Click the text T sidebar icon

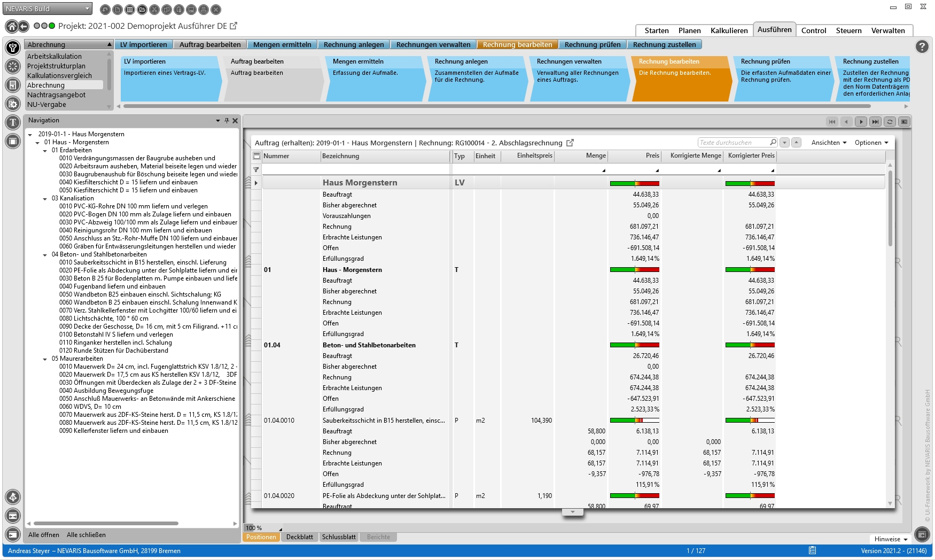pyautogui.click(x=13, y=122)
